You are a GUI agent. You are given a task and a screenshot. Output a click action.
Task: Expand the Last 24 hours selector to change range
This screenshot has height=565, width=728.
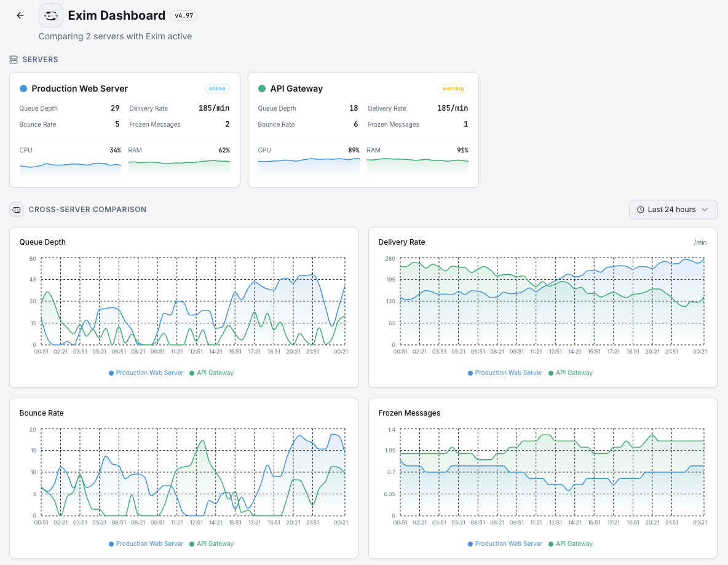(673, 210)
